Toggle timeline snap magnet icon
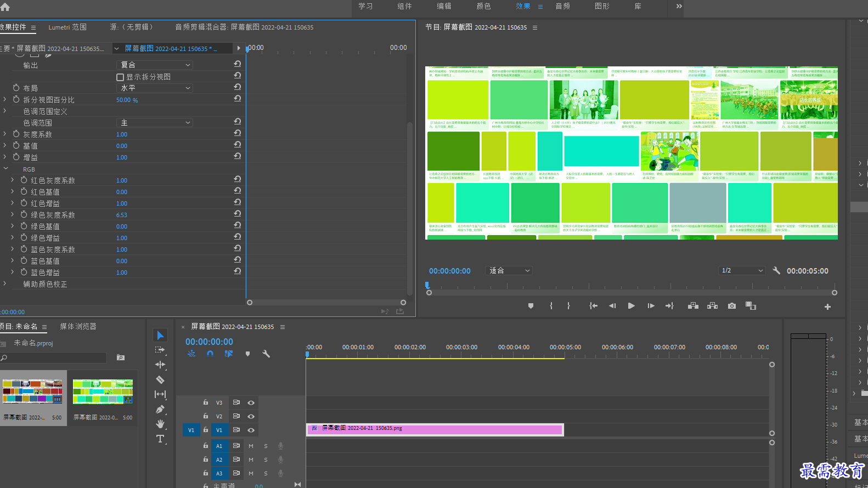 210,354
